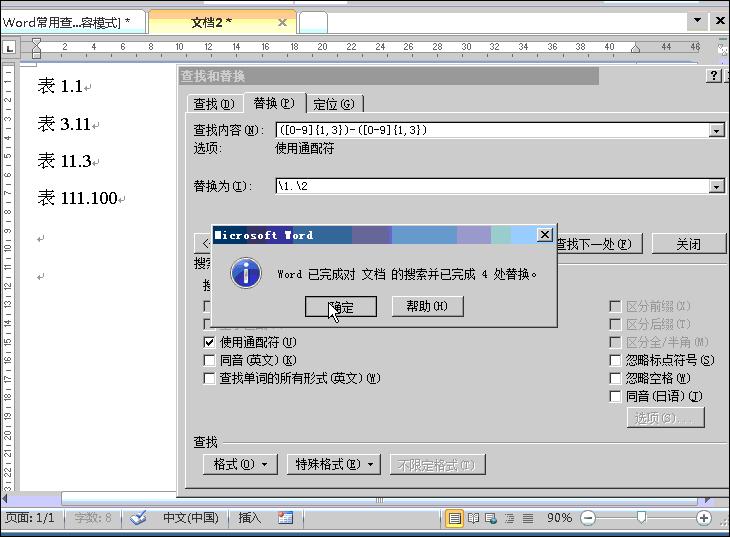This screenshot has height=537, width=730.
Task: Click the 中文(中国) language indicator
Action: pos(191,517)
